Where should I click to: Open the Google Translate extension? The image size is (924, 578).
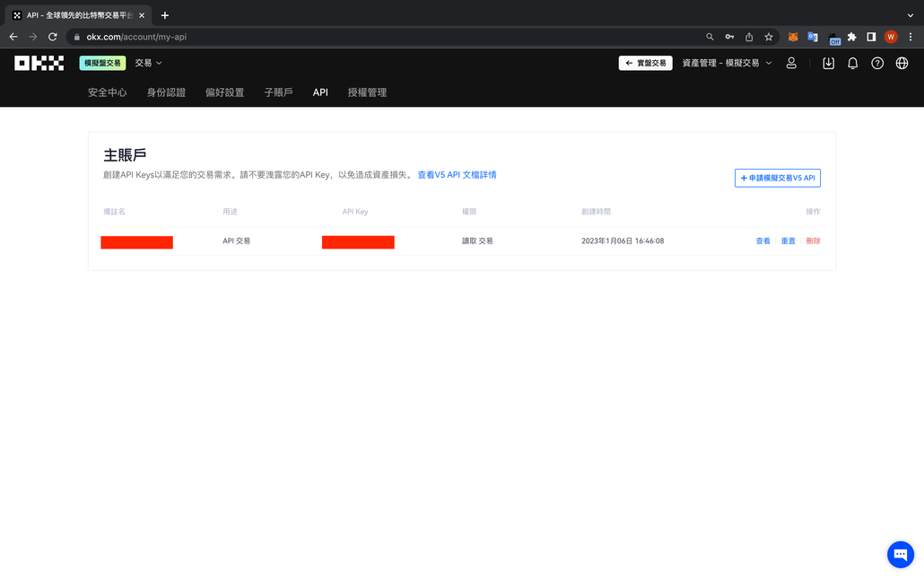pos(813,37)
